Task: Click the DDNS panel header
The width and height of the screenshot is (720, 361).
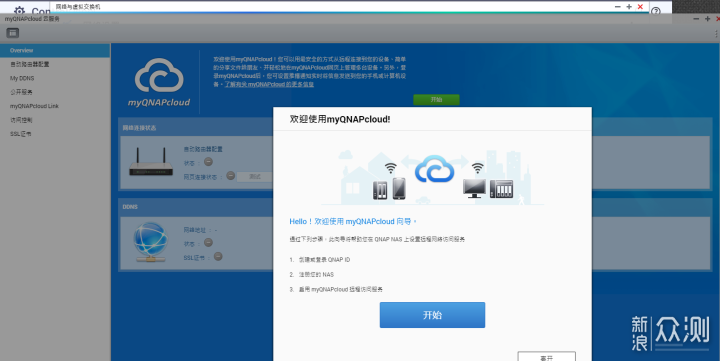Action: coord(130,207)
